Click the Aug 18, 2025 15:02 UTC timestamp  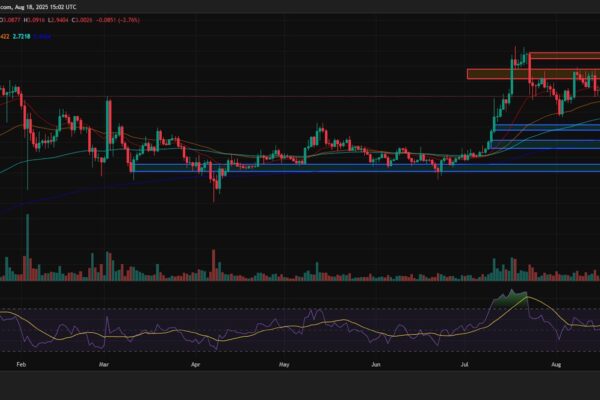(x=46, y=7)
